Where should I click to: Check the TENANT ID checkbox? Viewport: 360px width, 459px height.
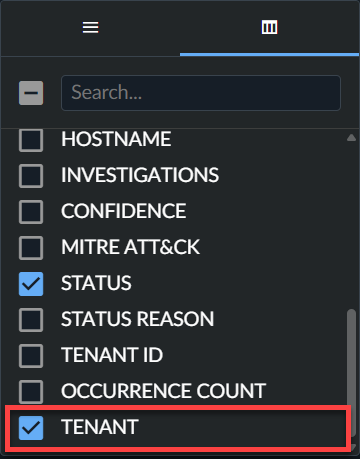coord(31,356)
